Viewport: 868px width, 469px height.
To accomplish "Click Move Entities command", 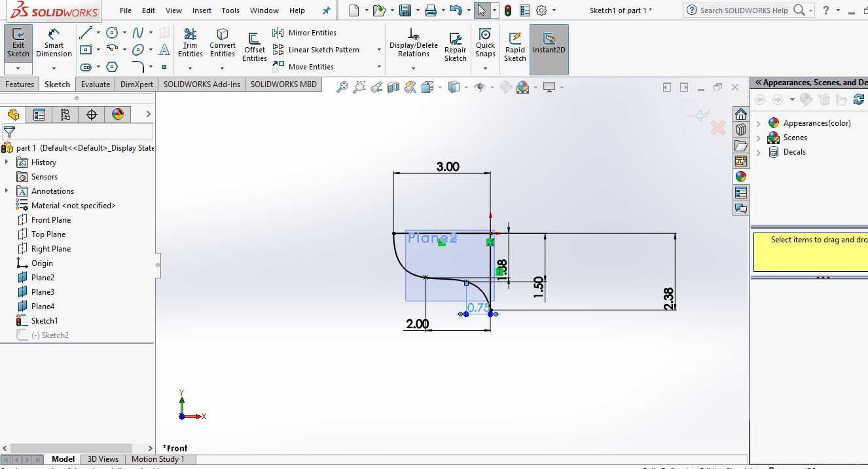I will [x=303, y=67].
